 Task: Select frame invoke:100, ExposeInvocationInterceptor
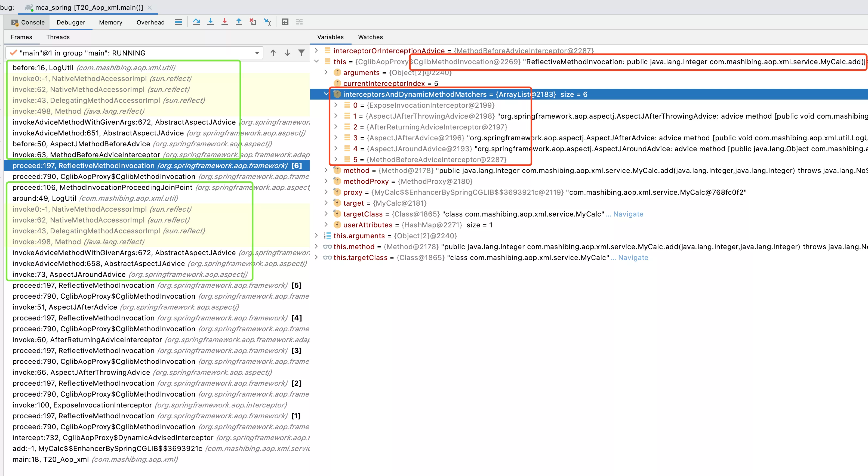click(157, 405)
